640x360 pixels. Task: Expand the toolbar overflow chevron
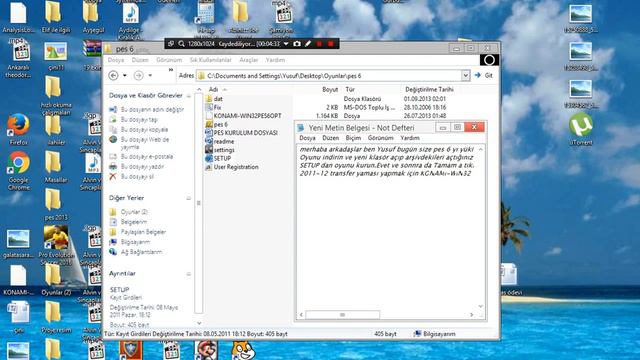[x=171, y=70]
